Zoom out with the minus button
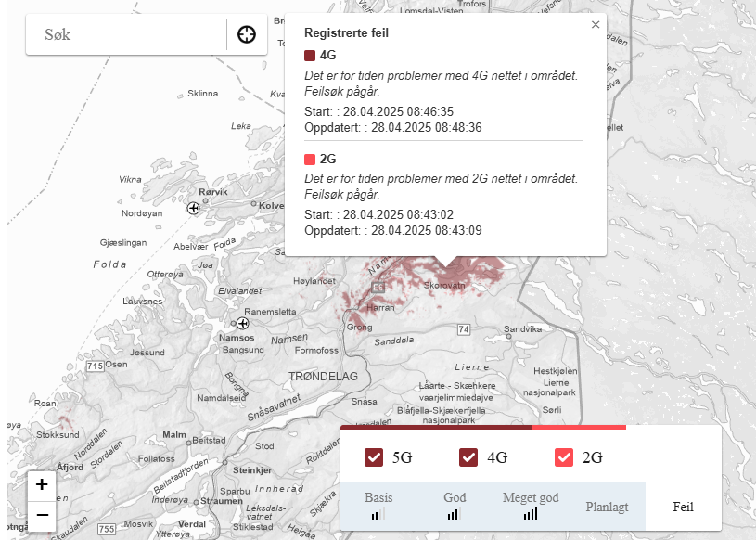The width and height of the screenshot is (756, 540). (42, 515)
